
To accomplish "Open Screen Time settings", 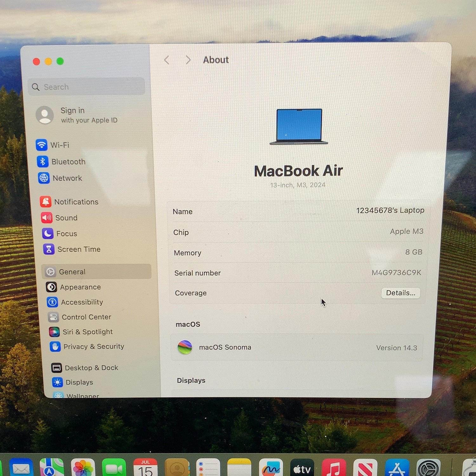I will click(x=71, y=249).
